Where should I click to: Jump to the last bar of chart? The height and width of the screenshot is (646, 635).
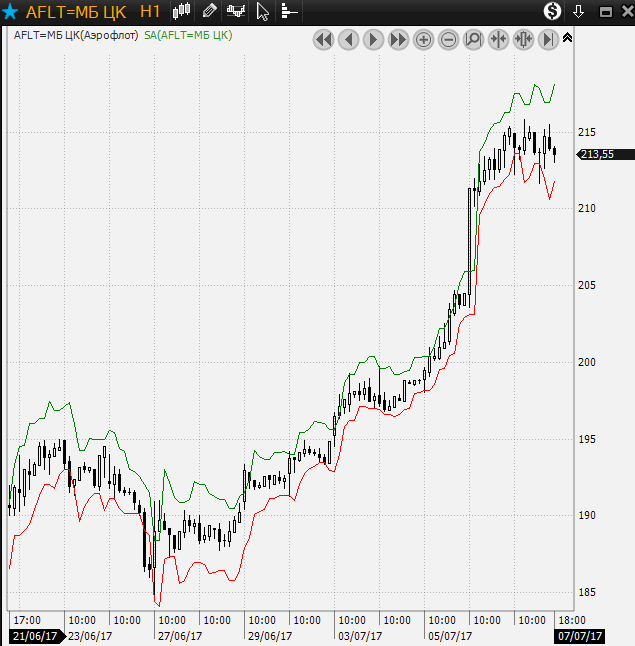[548, 40]
